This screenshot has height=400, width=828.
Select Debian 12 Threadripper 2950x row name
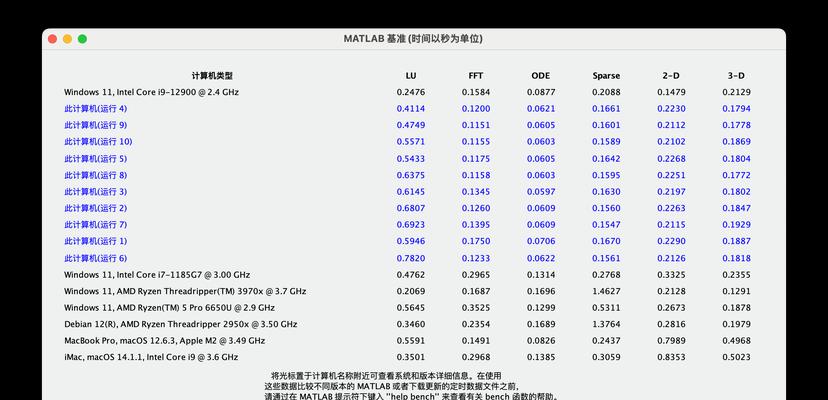pyautogui.click(x=181, y=324)
